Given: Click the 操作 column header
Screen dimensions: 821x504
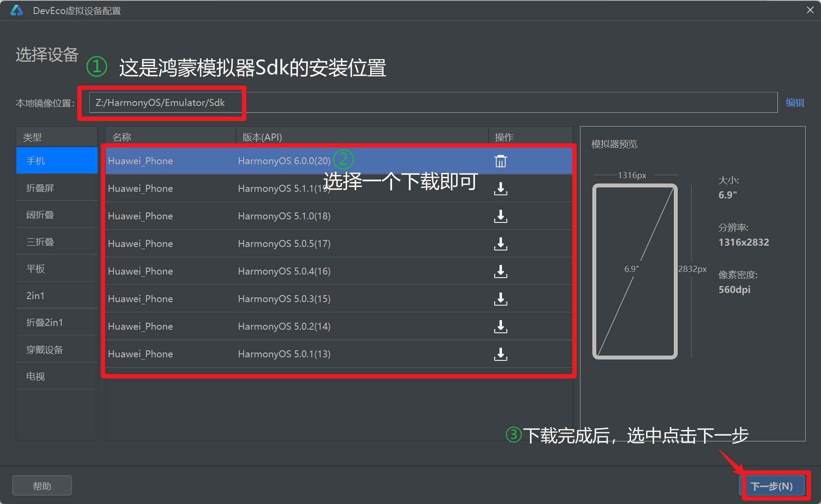Looking at the screenshot, I should pos(531,137).
